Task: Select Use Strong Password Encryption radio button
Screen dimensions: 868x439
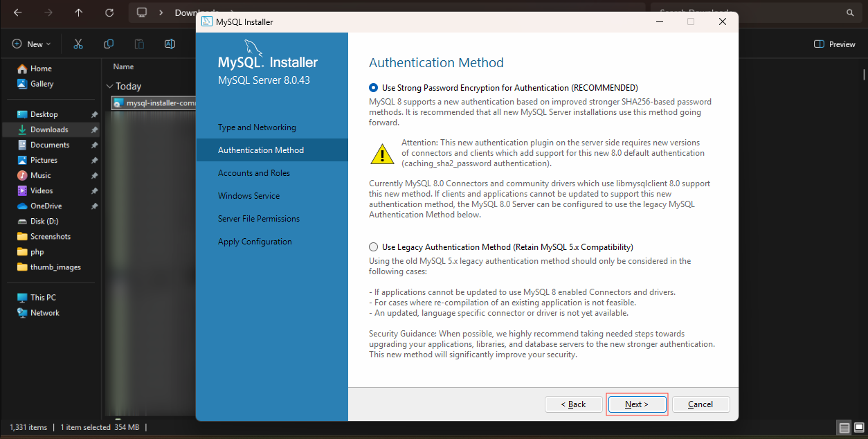Action: [374, 88]
